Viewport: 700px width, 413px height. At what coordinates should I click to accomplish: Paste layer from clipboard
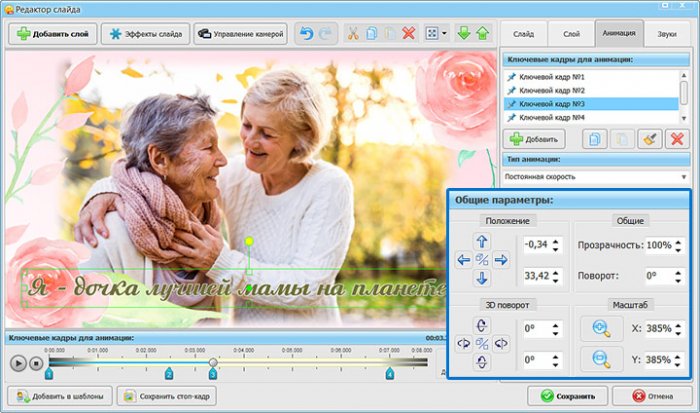click(390, 33)
